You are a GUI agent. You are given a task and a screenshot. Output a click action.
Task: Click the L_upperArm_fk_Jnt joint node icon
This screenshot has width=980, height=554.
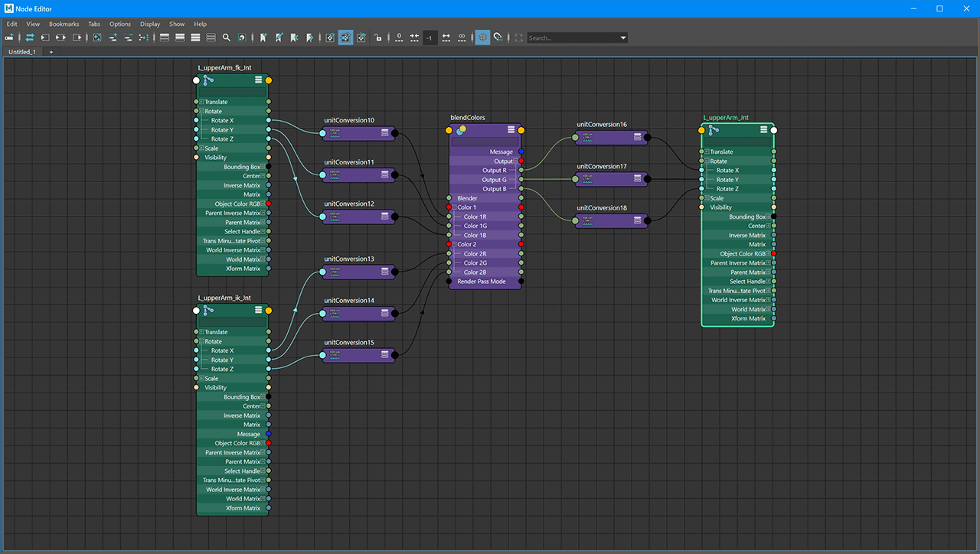click(208, 80)
